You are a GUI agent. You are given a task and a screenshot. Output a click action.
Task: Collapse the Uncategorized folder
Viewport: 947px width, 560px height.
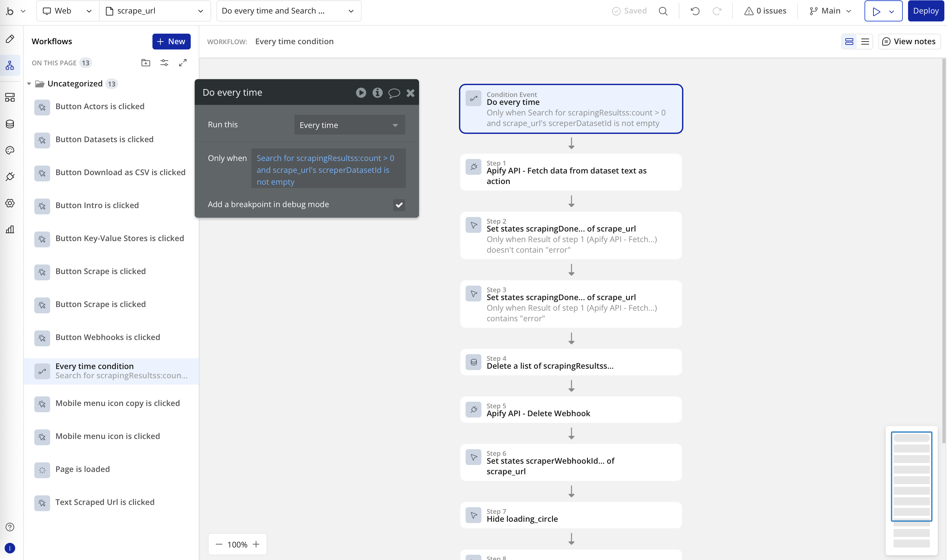(29, 84)
